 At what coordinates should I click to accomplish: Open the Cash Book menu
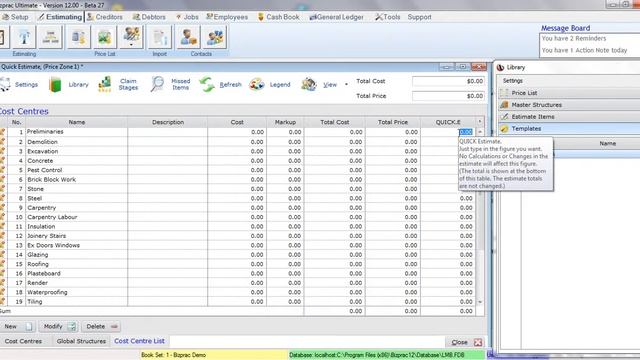click(279, 17)
